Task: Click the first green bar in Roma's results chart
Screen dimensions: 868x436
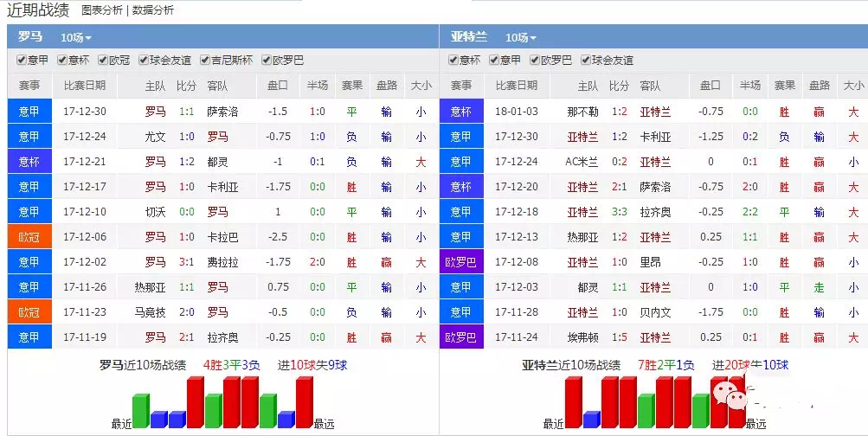Action: [140, 411]
